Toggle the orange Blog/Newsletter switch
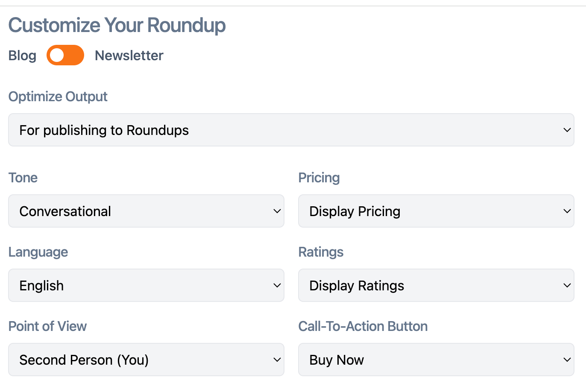The height and width of the screenshot is (392, 586). click(x=65, y=55)
